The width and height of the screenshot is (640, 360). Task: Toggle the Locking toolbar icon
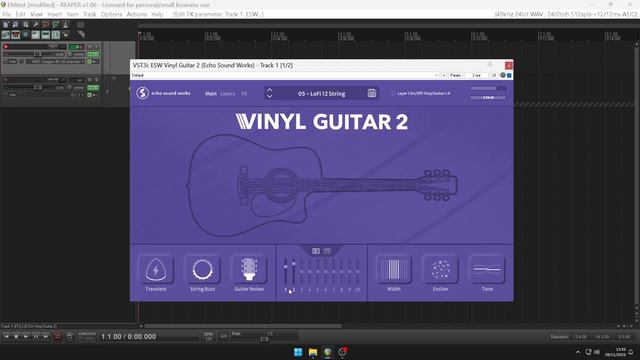(65, 35)
